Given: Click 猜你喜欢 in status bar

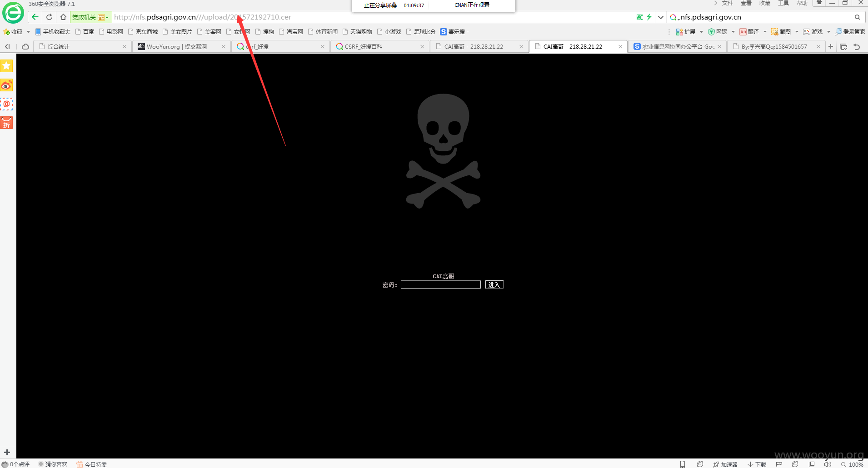Looking at the screenshot, I should 53,464.
